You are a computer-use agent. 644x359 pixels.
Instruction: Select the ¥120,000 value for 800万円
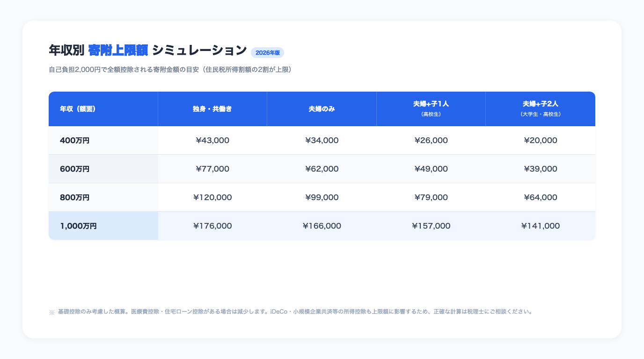pos(213,197)
